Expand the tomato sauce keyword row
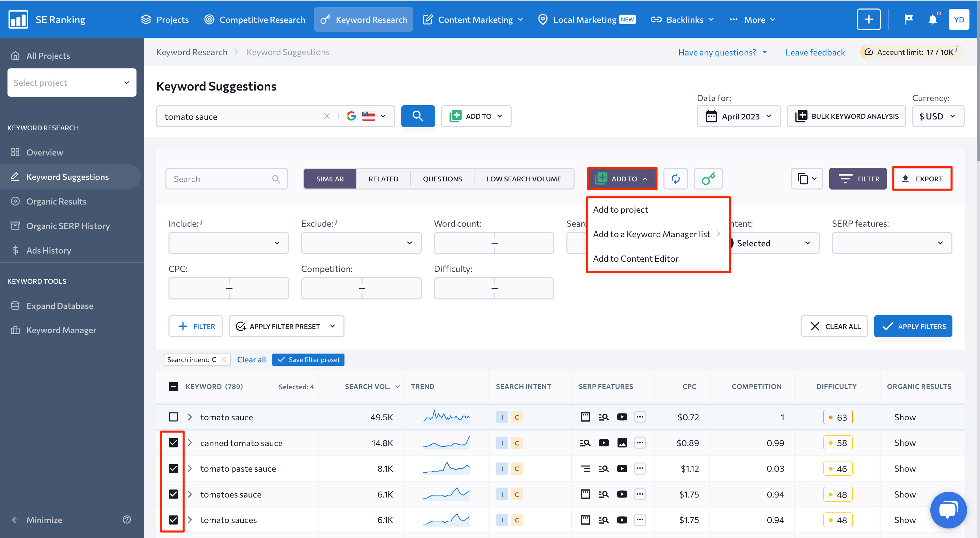The height and width of the screenshot is (538, 980). (x=190, y=417)
